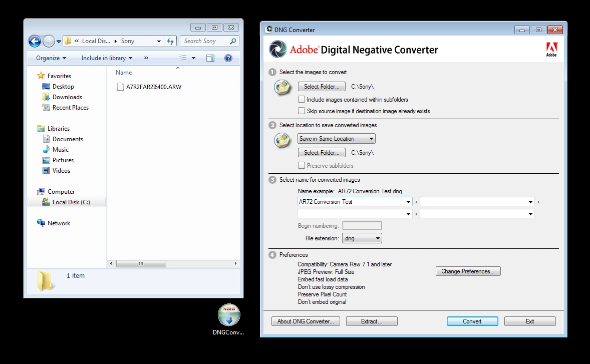590x364 pixels.
Task: Toggle the Preserve subfolders checkbox
Action: [x=302, y=165]
